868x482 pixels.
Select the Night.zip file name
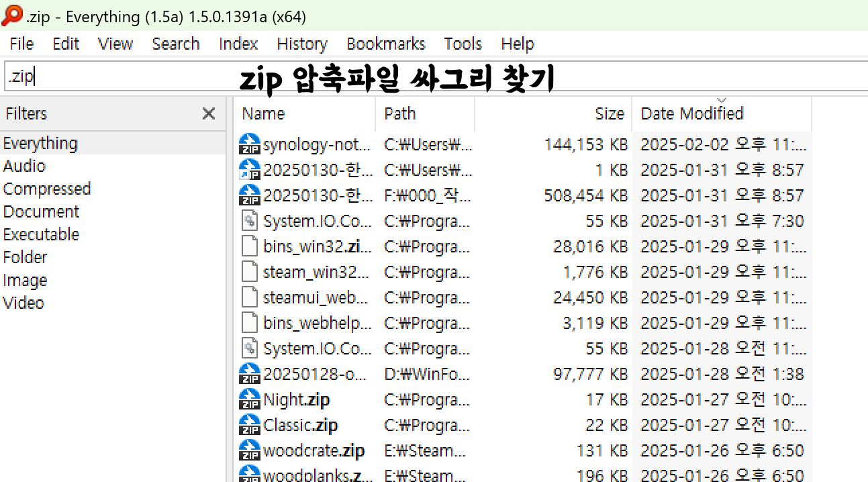point(297,399)
